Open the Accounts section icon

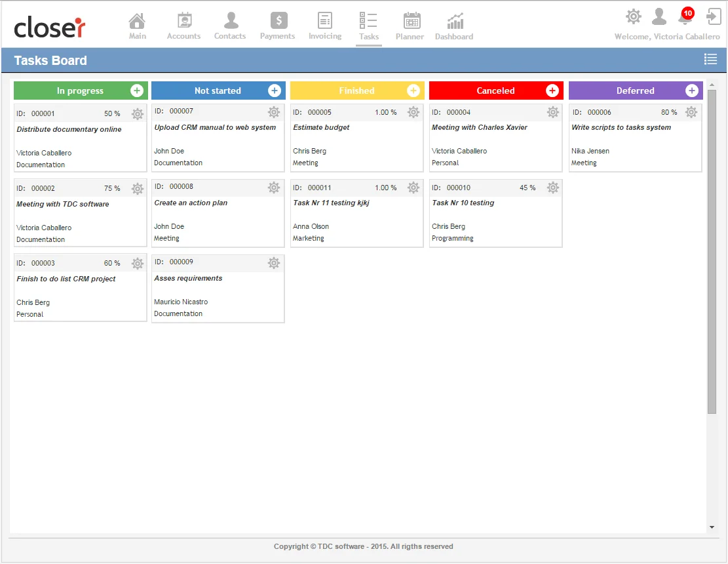[183, 21]
